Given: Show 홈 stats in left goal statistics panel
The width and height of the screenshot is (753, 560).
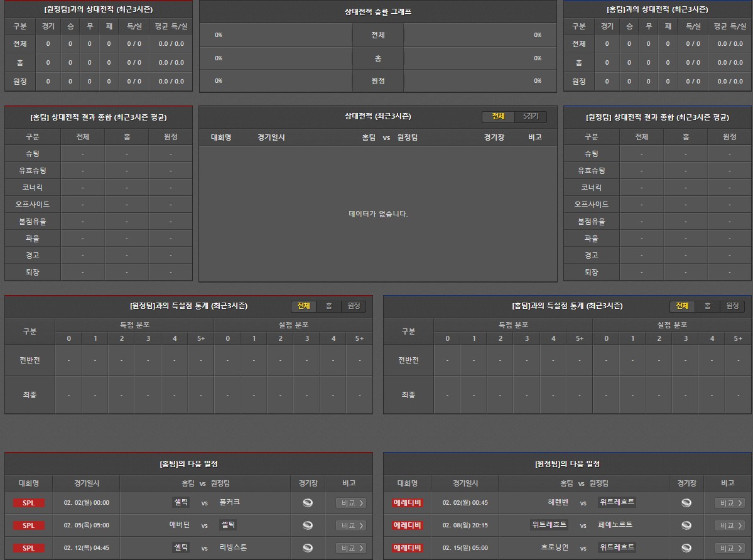Looking at the screenshot, I should (328, 306).
